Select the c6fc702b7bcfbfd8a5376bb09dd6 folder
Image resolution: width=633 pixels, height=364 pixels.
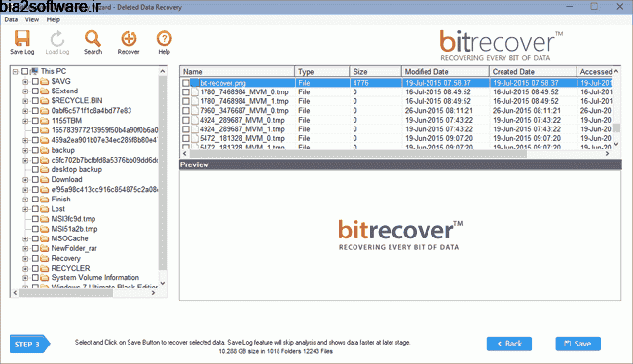tap(104, 160)
